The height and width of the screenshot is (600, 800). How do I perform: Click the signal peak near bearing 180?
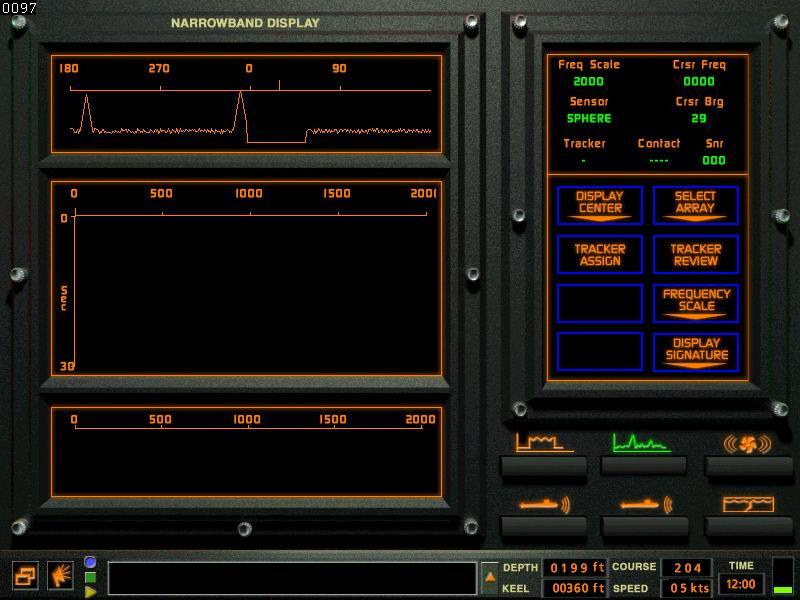coord(86,112)
